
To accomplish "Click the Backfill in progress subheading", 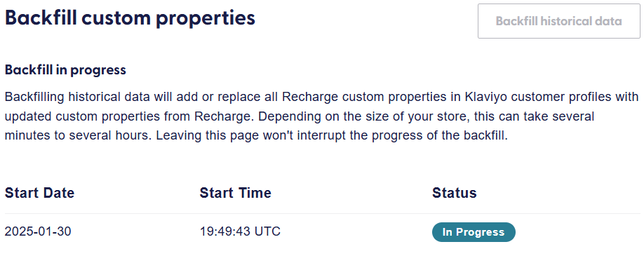I will 65,70.
